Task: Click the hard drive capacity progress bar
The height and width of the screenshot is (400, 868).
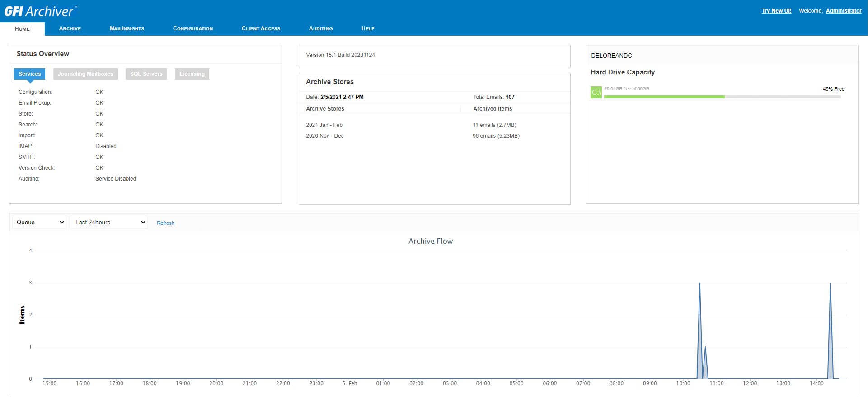Action: 722,97
